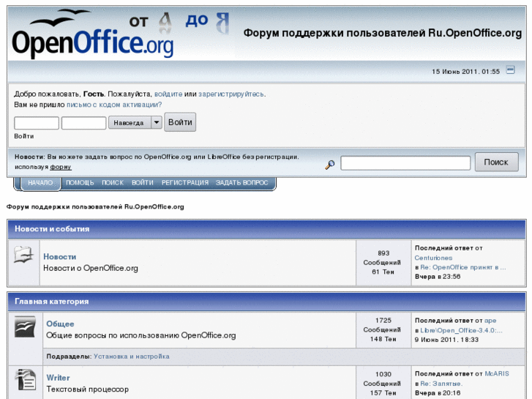Screen dimensions: 532x399
Task: Open Libre\Open_Office-3.4.0:... post link
Action: [462, 330]
